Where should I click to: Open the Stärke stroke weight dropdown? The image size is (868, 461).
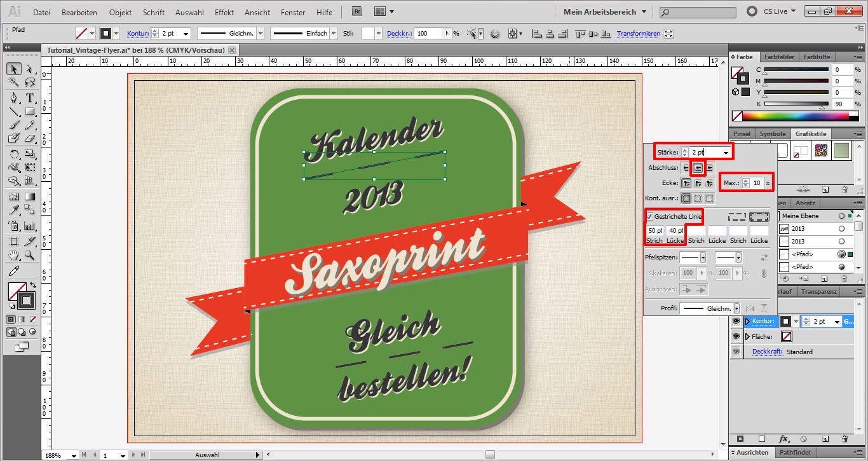tap(726, 153)
